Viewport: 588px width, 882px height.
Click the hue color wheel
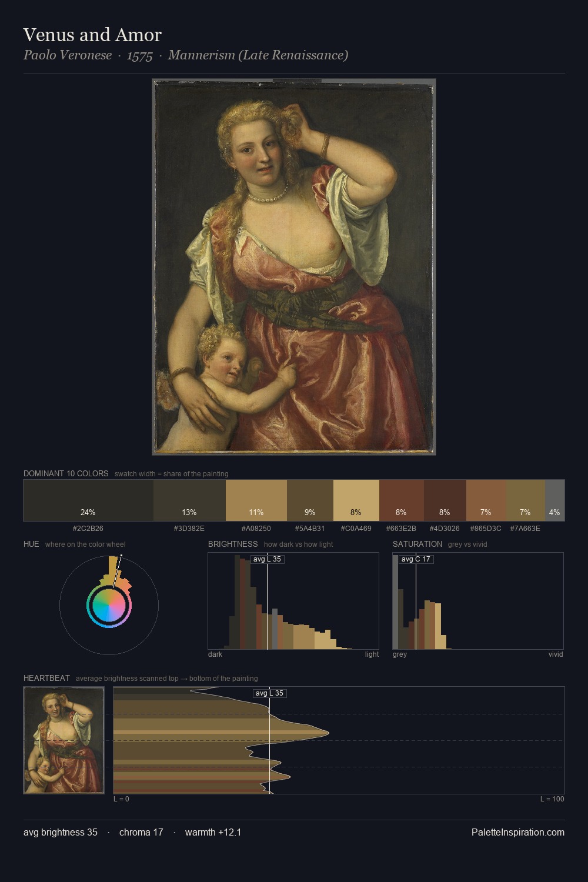[x=109, y=605]
